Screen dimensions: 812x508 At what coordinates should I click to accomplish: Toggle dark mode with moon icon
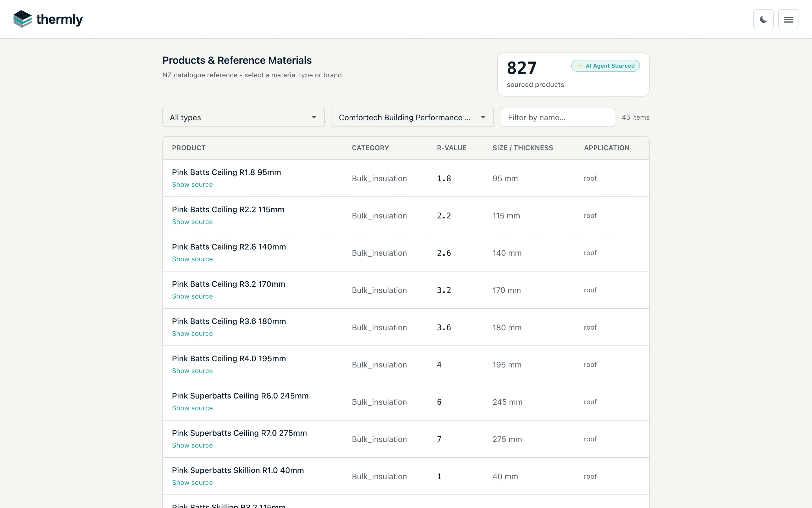763,19
